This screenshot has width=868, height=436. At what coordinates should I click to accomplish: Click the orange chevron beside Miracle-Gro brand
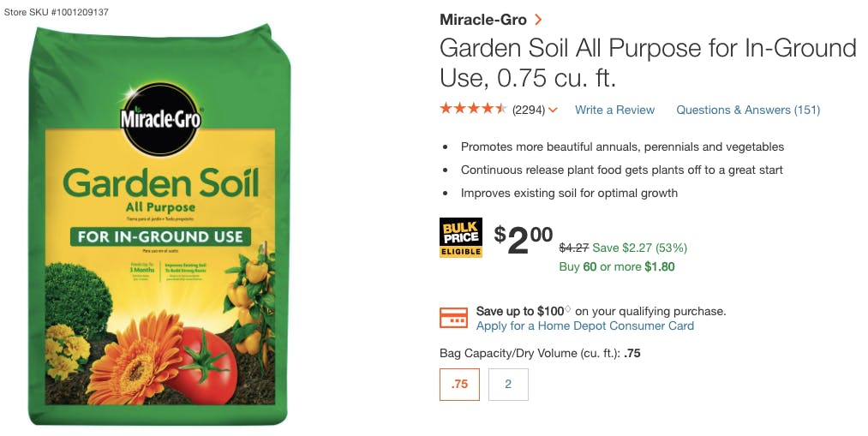pos(538,20)
